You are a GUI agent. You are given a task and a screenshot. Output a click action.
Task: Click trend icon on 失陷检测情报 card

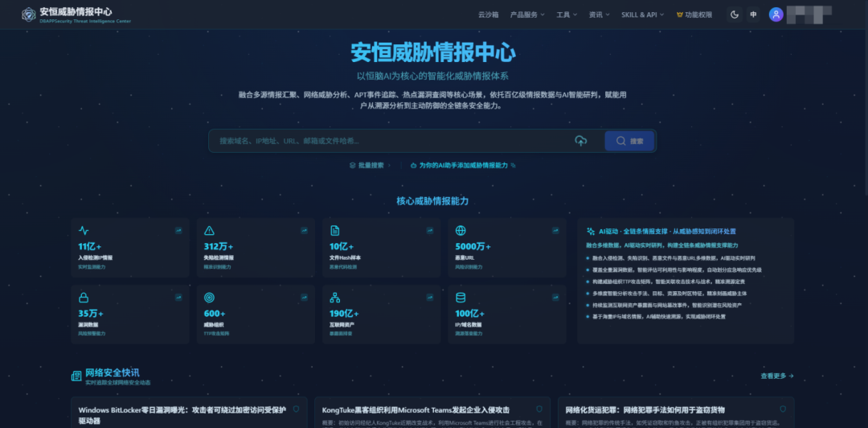click(x=304, y=230)
